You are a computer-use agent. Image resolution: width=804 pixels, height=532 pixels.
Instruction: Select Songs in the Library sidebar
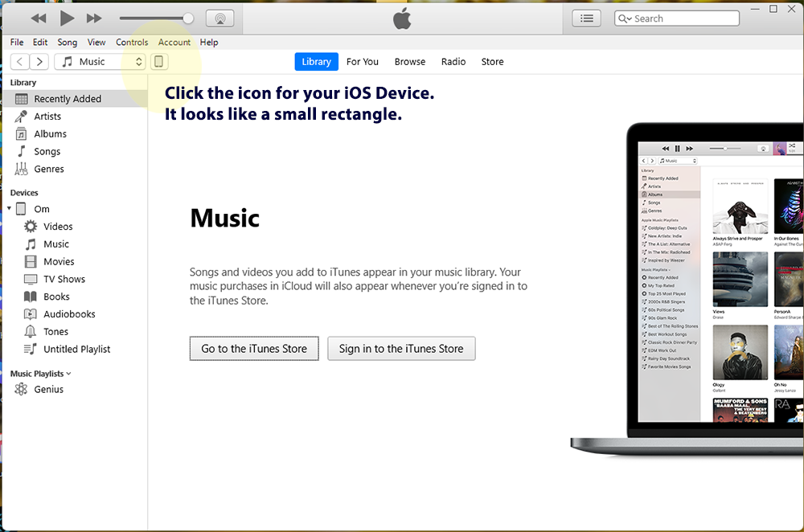(x=76, y=151)
